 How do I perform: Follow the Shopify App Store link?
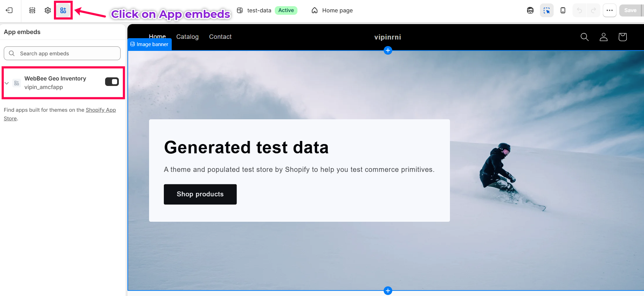(x=60, y=114)
